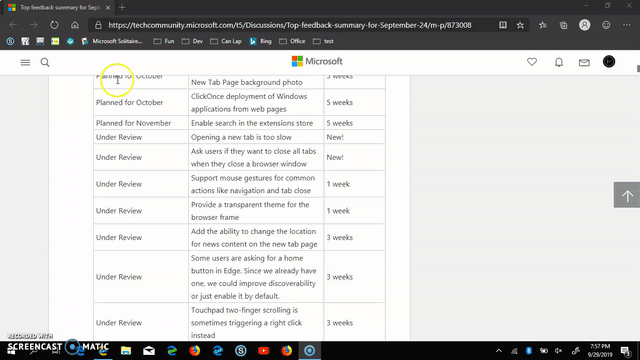Open the favorites list icon in toolbar
The width and height of the screenshot is (640, 360).
[x=542, y=25]
